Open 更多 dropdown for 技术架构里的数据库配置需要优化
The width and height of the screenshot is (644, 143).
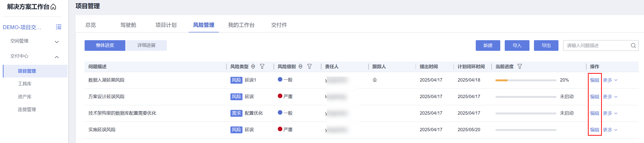pyautogui.click(x=610, y=113)
